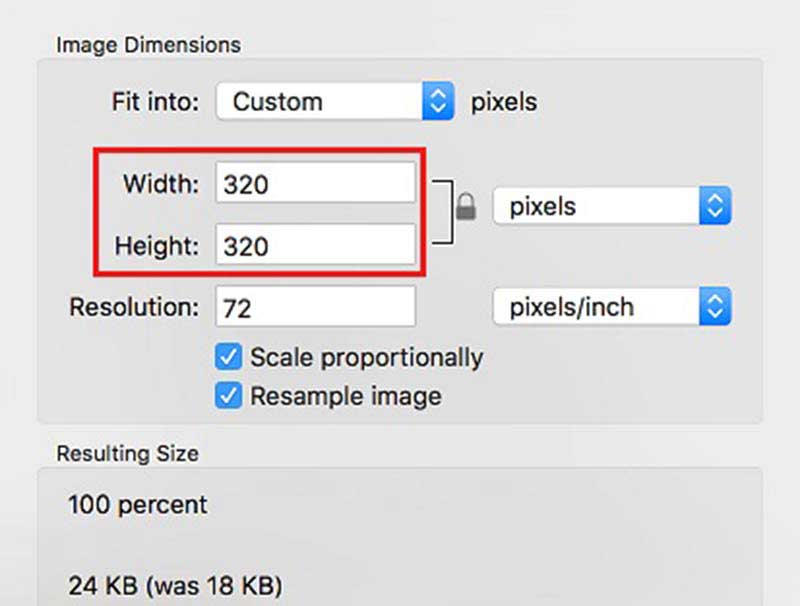Select the Resolution field showing 72
Image resolution: width=800 pixels, height=606 pixels.
[x=315, y=306]
